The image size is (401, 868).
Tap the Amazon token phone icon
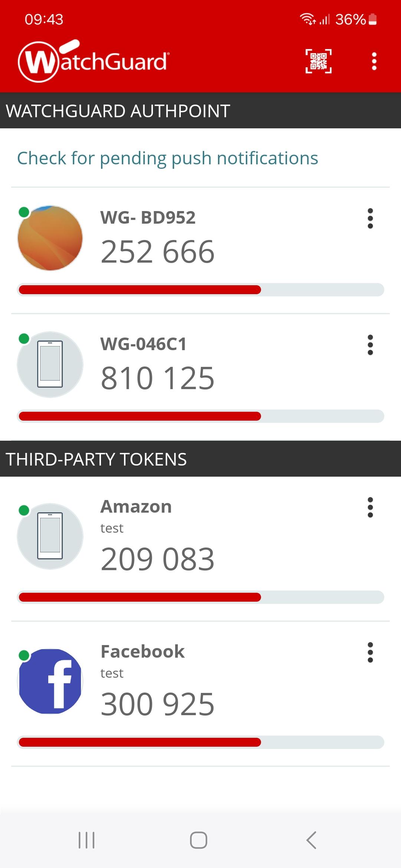(50, 536)
